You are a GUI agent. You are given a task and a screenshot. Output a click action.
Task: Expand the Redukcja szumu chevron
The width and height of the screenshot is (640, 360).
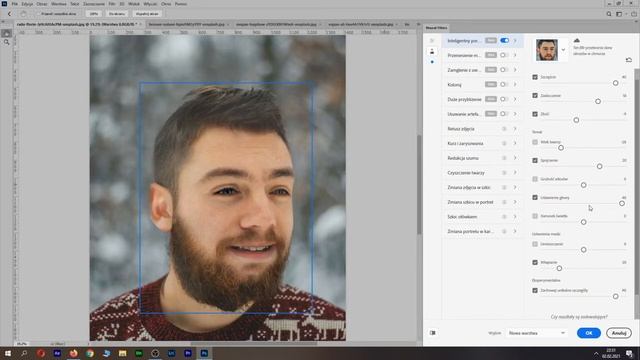click(x=515, y=158)
